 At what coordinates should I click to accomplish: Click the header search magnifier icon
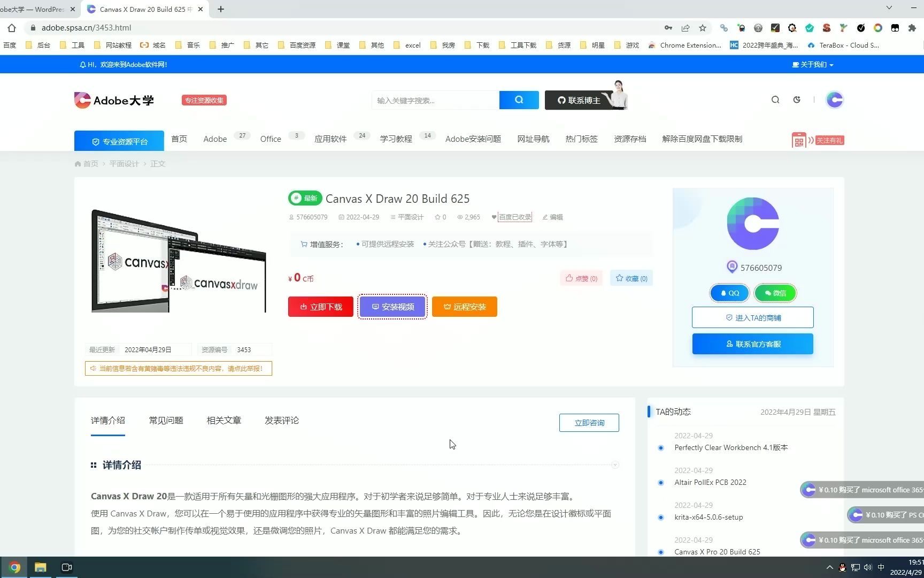[x=775, y=100]
